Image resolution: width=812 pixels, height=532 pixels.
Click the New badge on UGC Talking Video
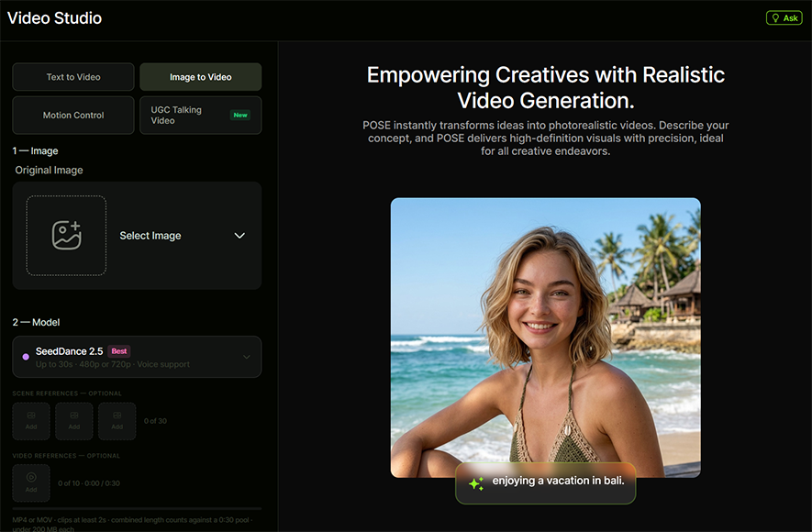(x=240, y=115)
